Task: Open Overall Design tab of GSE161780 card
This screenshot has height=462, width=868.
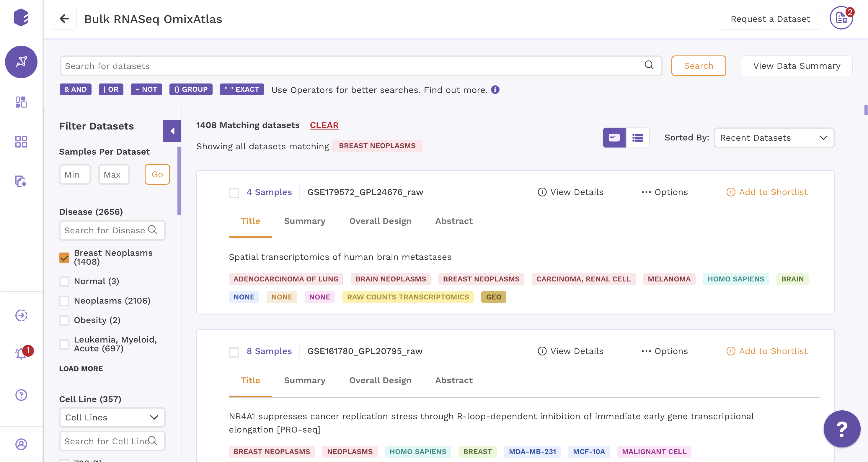Action: 380,380
